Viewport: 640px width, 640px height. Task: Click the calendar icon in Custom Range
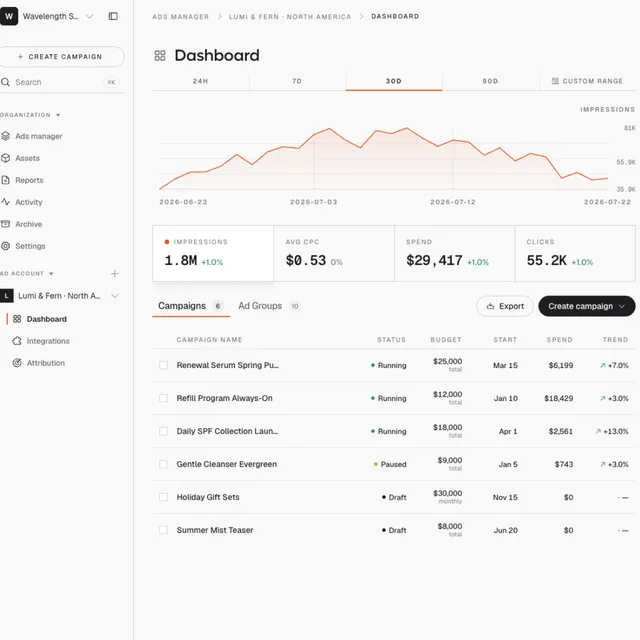[x=555, y=81]
